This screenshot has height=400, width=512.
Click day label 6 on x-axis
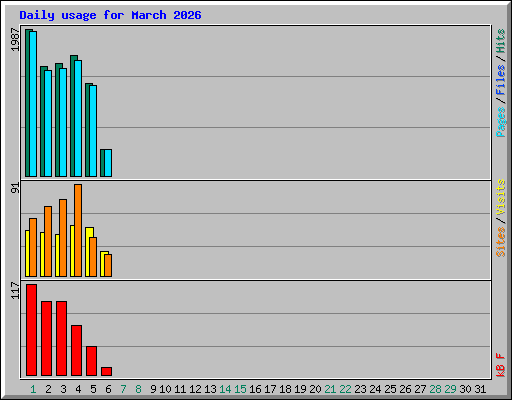pos(108,389)
